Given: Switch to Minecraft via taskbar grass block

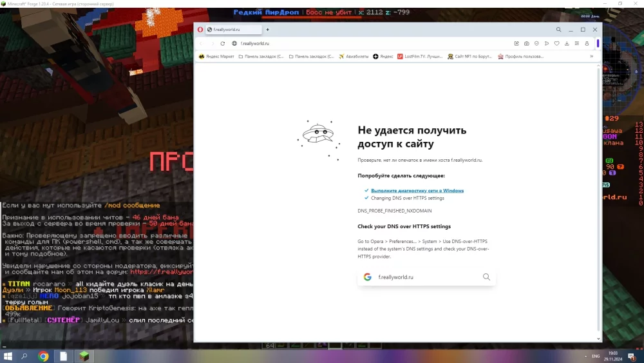Looking at the screenshot, I should 84,356.
